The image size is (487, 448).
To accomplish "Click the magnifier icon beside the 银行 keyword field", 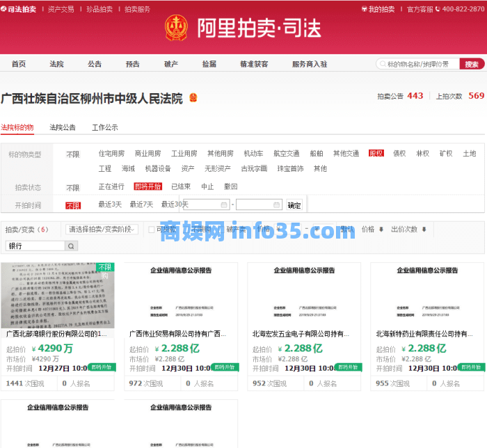I will pos(72,246).
